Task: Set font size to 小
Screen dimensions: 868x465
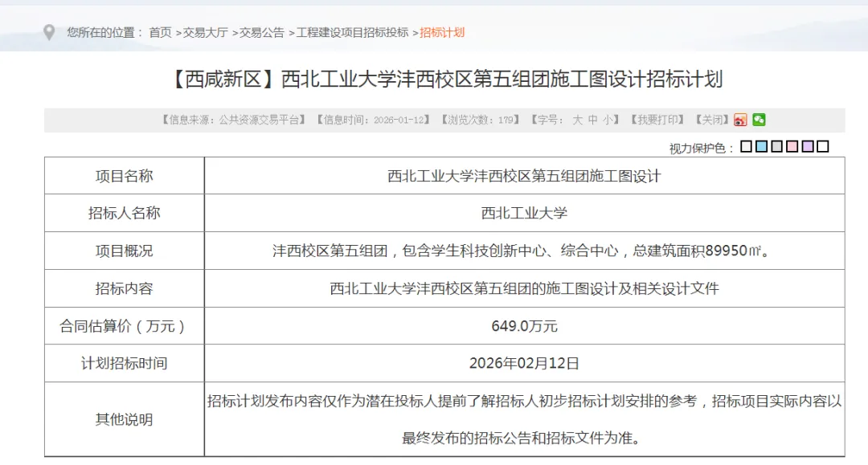Action: 608,120
